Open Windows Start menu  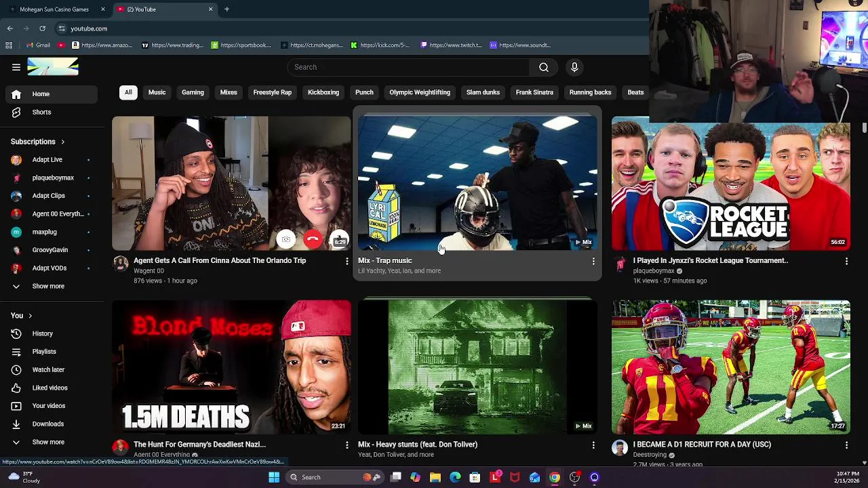point(274,477)
